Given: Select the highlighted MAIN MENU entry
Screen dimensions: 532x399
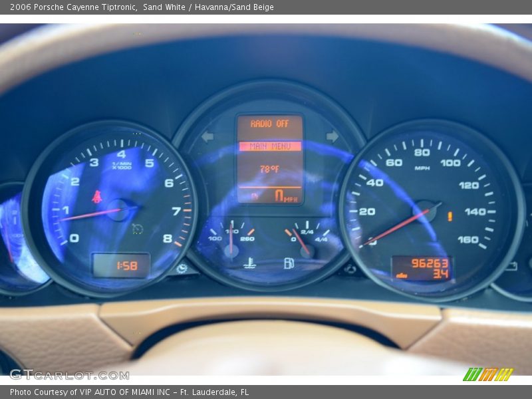Looking at the screenshot, I should 270,146.
